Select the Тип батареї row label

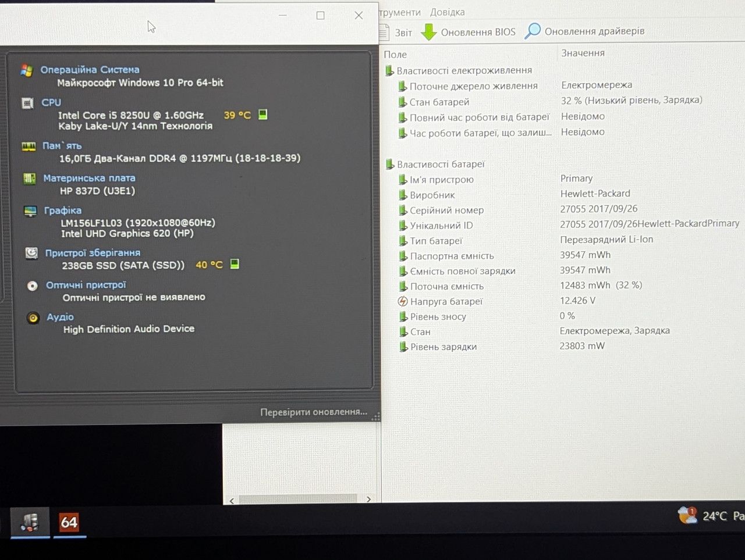436,241
